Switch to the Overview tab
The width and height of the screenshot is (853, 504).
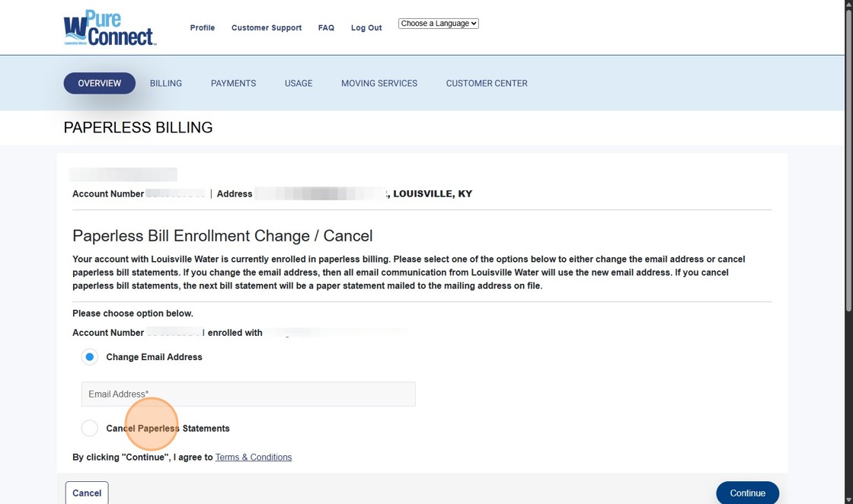coord(99,83)
